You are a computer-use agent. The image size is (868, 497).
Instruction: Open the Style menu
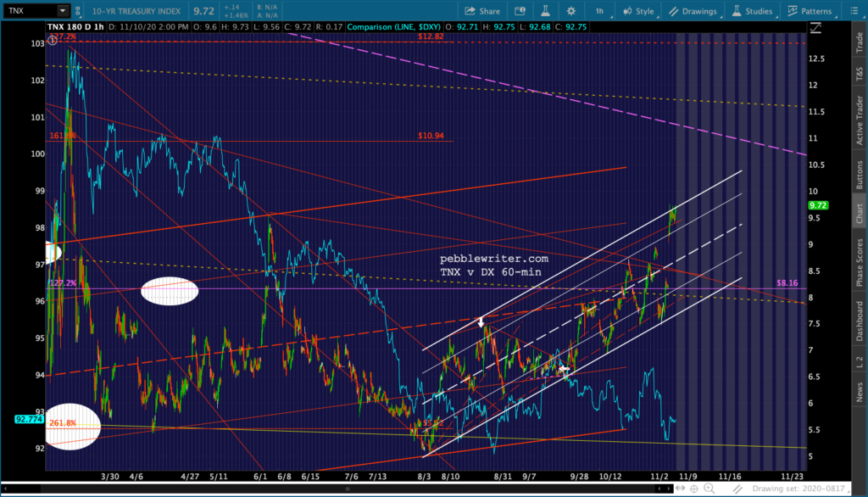(x=638, y=11)
